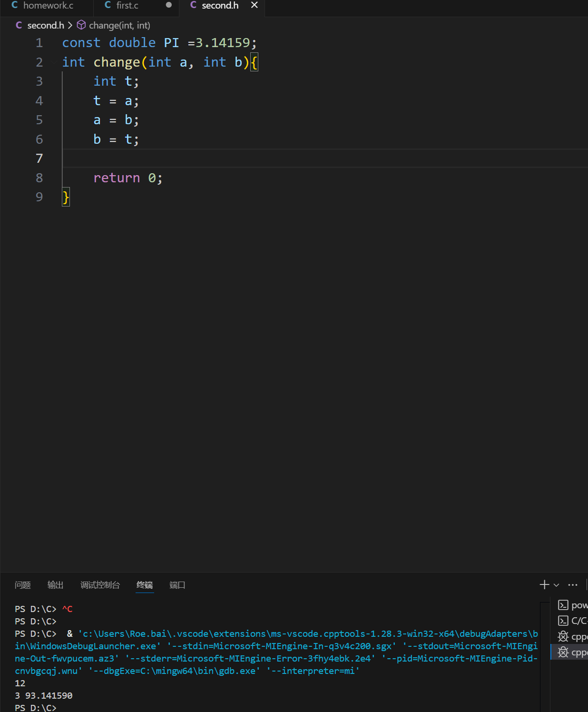
Task: Click the function name 'change' on line 2
Action: pos(117,62)
